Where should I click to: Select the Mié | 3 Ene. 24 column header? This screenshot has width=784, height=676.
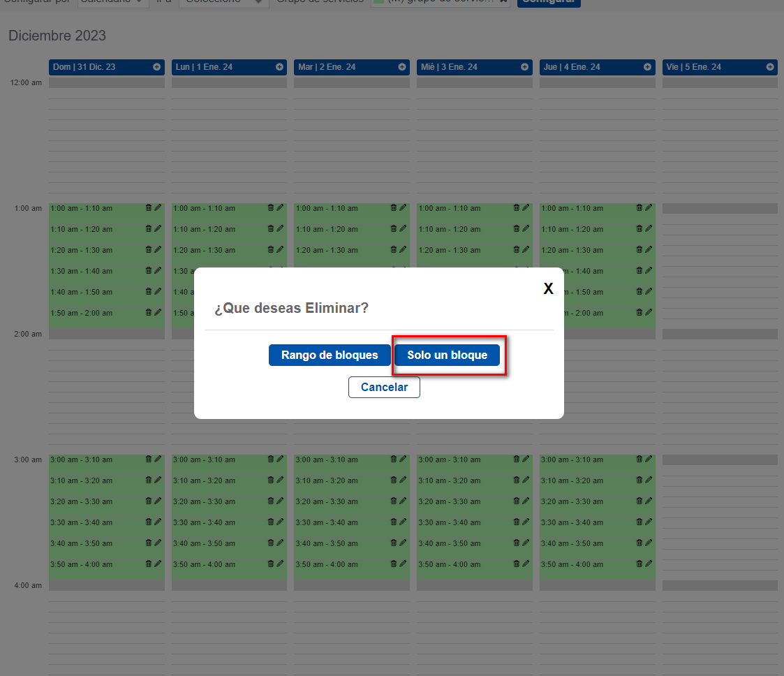point(475,67)
